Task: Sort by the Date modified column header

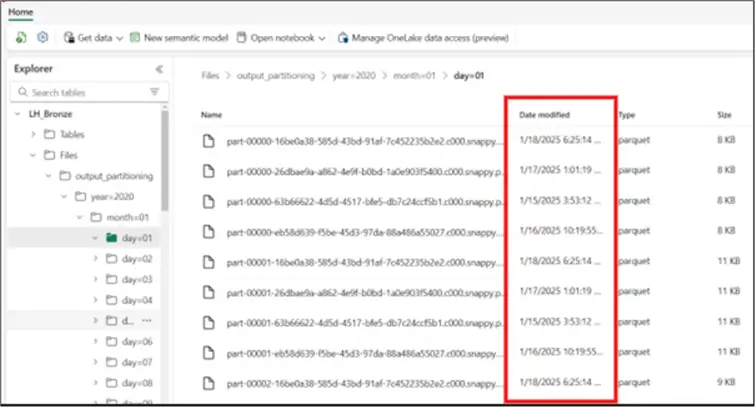Action: (544, 115)
